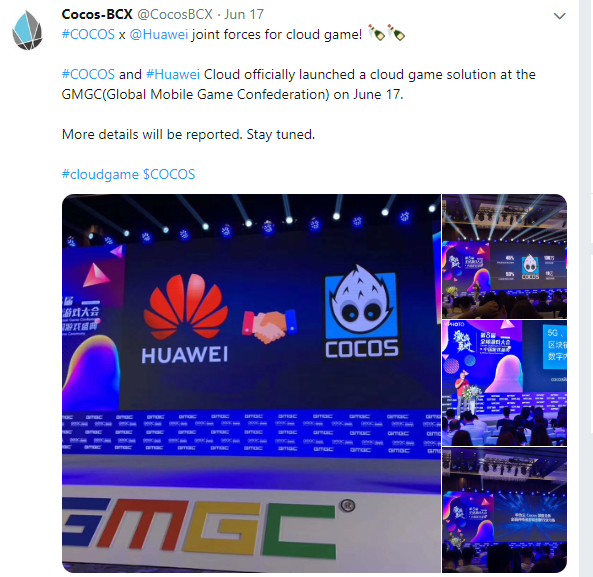Open the large Huawei-Cocos stage photo

point(251,383)
